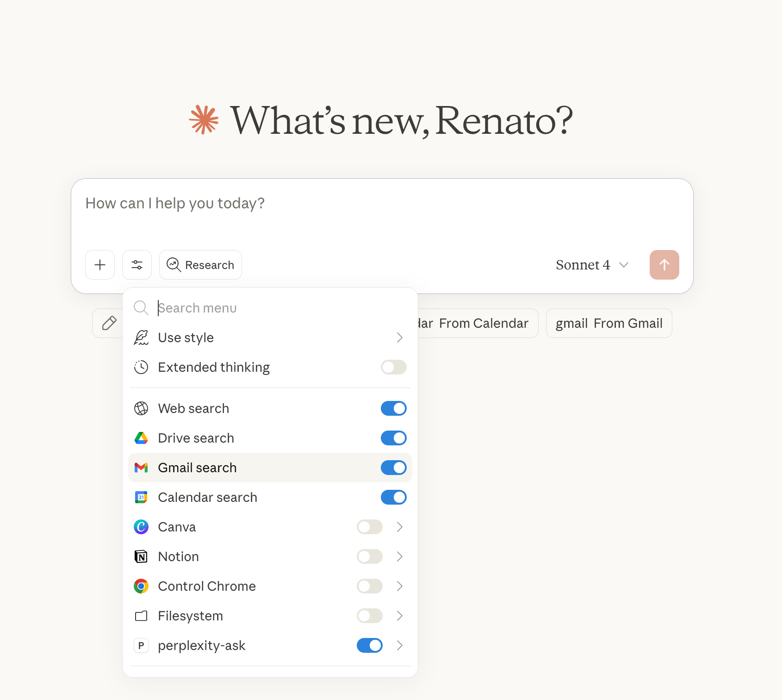Viewport: 782px width, 700px height.
Task: Click the From Calendar suggestion chip
Action: point(478,323)
